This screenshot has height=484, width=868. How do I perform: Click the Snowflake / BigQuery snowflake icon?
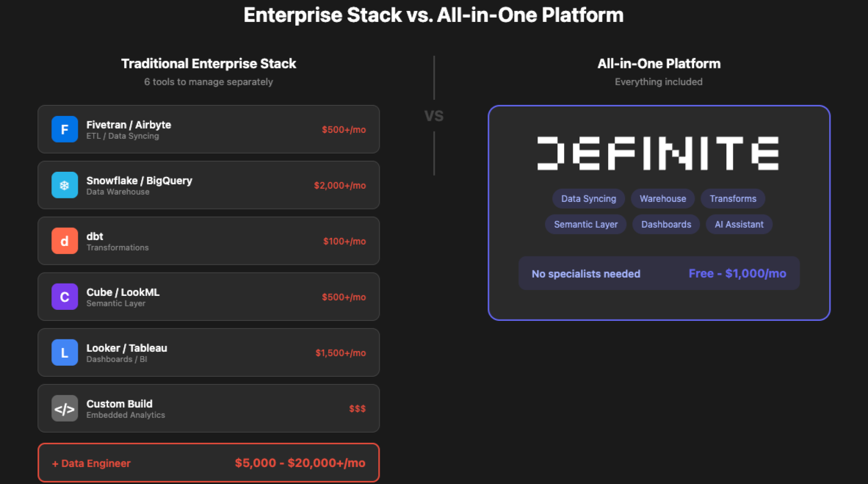(x=65, y=185)
